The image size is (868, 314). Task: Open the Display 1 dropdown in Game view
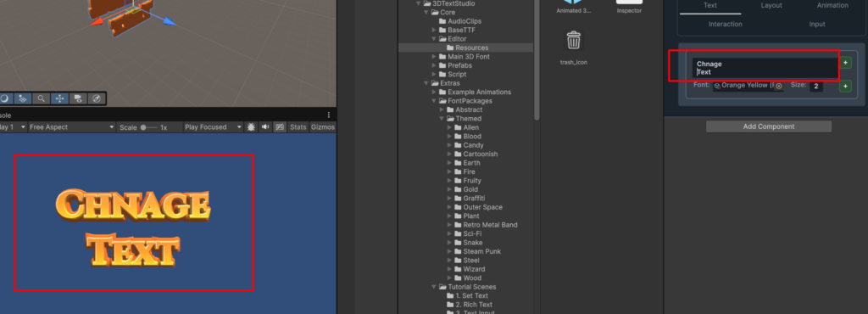[x=14, y=126]
